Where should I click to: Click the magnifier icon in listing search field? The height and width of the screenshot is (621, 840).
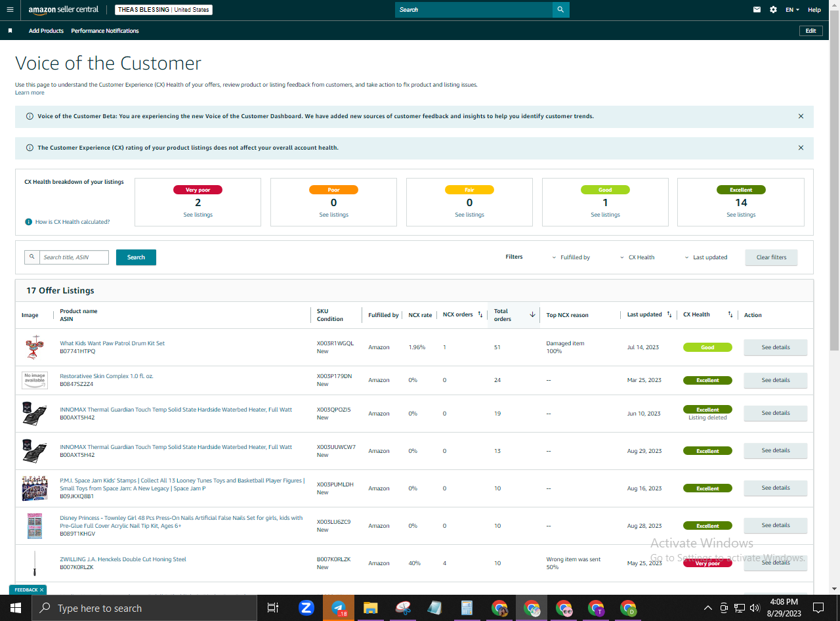[31, 257]
